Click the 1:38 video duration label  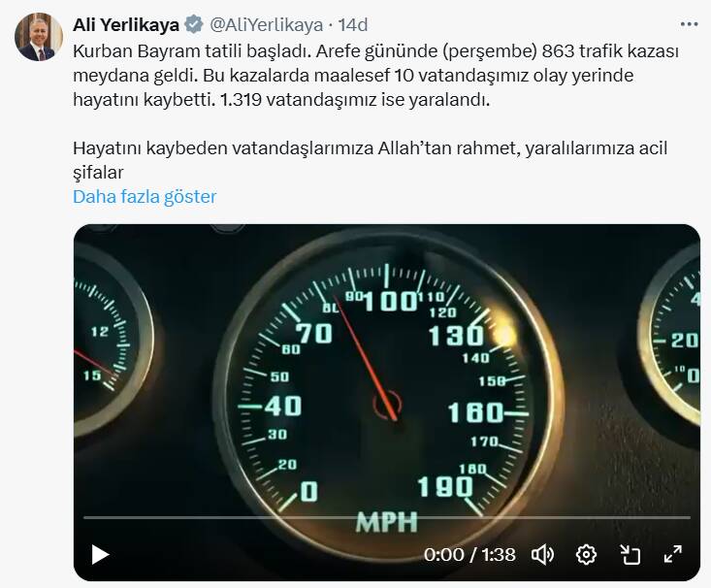point(499,554)
